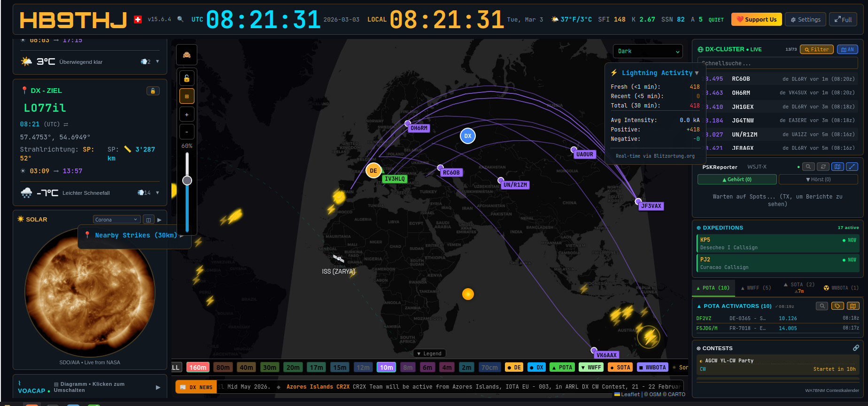
Task: Click the POTA Activators tag icon
Action: point(837,306)
